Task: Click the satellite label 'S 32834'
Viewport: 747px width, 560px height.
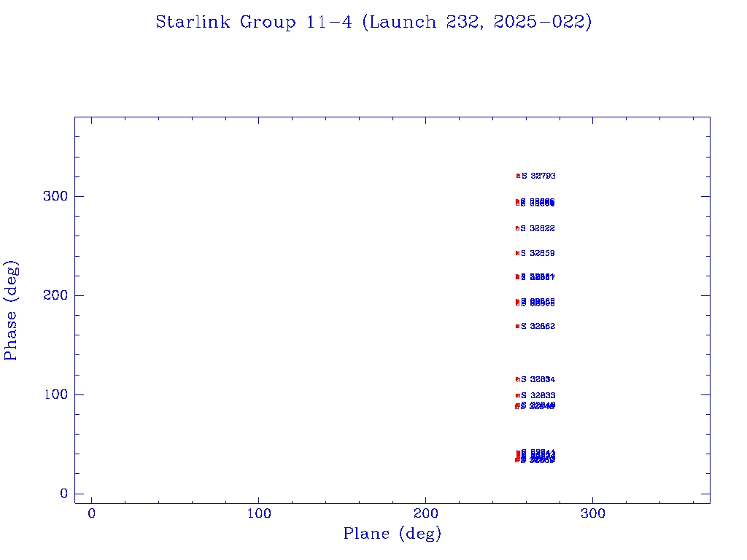Action: (538, 379)
